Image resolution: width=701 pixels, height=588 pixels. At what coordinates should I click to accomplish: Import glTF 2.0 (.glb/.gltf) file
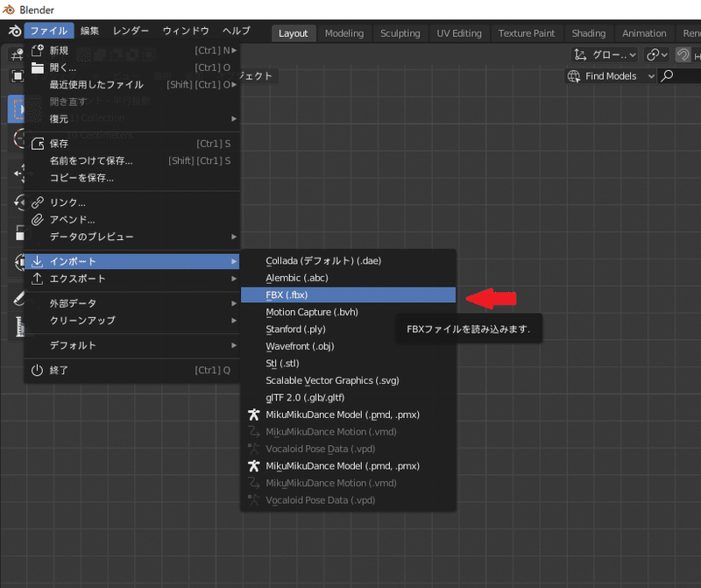348,398
